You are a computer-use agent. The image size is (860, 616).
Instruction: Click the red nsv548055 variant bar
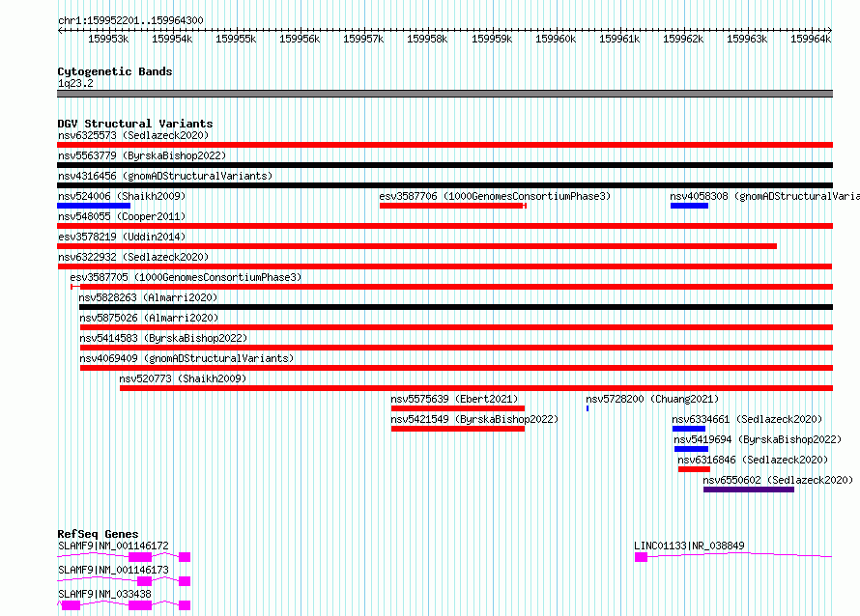[x=444, y=226]
